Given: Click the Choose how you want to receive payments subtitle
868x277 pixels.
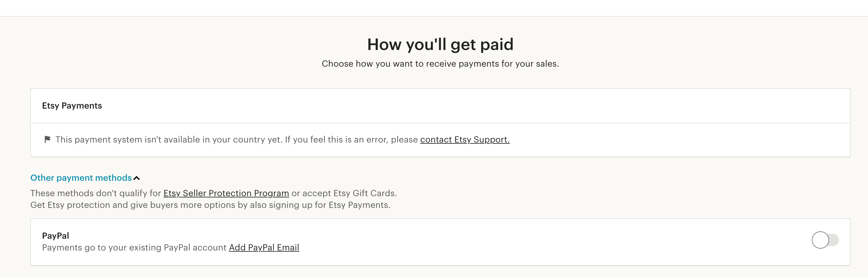Looking at the screenshot, I should pyautogui.click(x=440, y=64).
